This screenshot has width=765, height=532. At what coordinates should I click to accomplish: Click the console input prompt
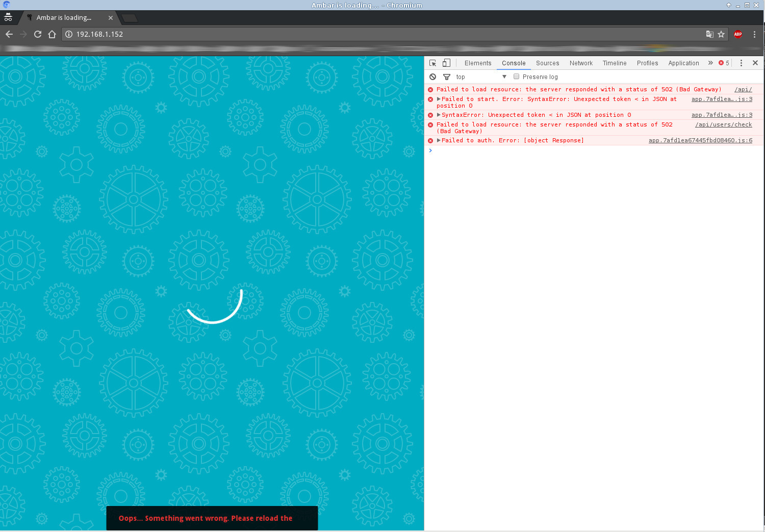(594, 150)
